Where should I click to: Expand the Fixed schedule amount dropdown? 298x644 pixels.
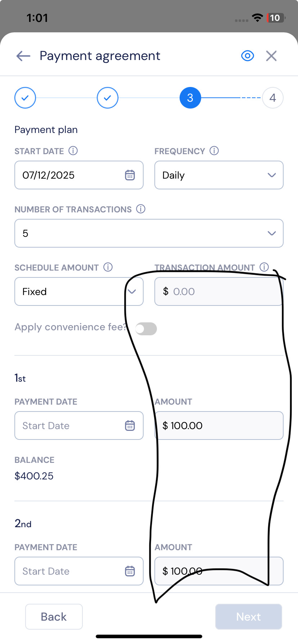[79, 291]
